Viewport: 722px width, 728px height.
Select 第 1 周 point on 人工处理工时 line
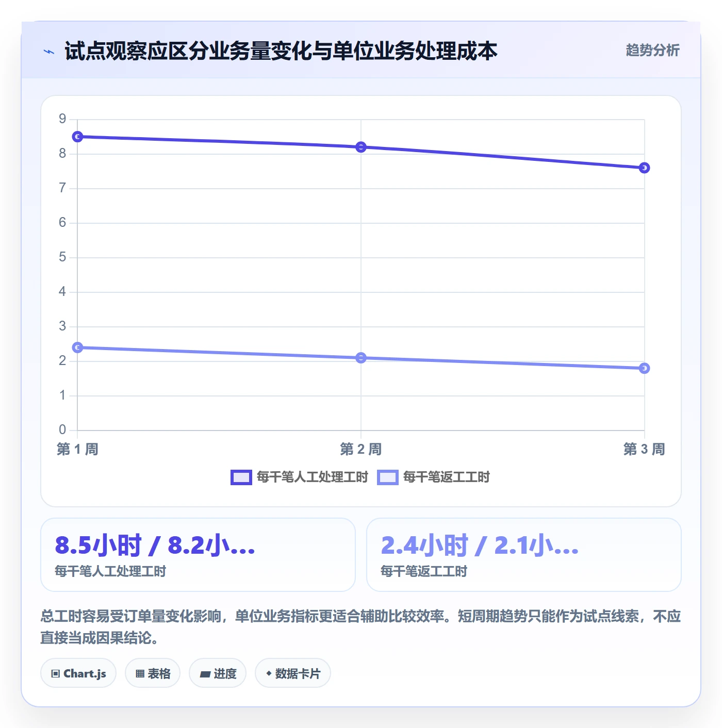(77, 137)
